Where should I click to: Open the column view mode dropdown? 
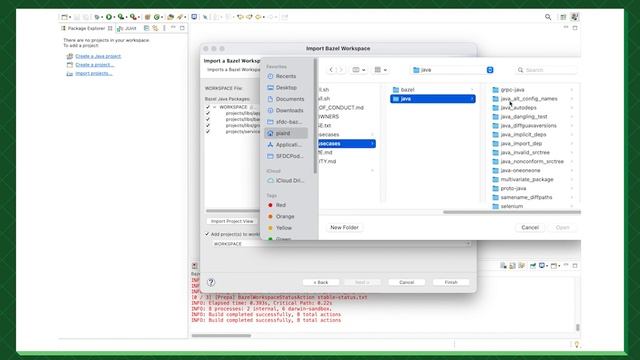pos(359,70)
